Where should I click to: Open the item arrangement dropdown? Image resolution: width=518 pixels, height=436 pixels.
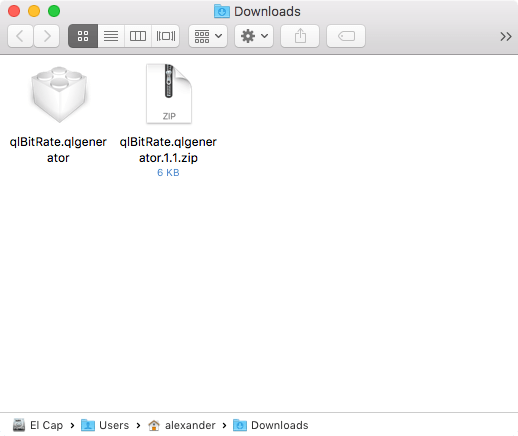[208, 36]
